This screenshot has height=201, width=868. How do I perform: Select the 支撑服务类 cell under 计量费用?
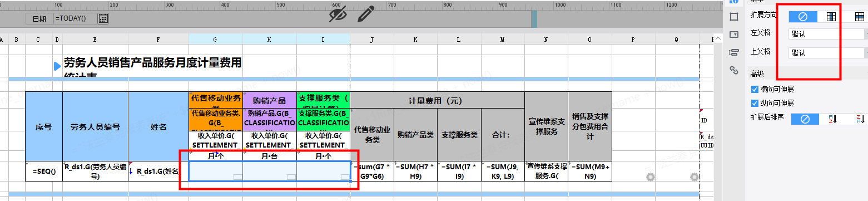[459, 135]
